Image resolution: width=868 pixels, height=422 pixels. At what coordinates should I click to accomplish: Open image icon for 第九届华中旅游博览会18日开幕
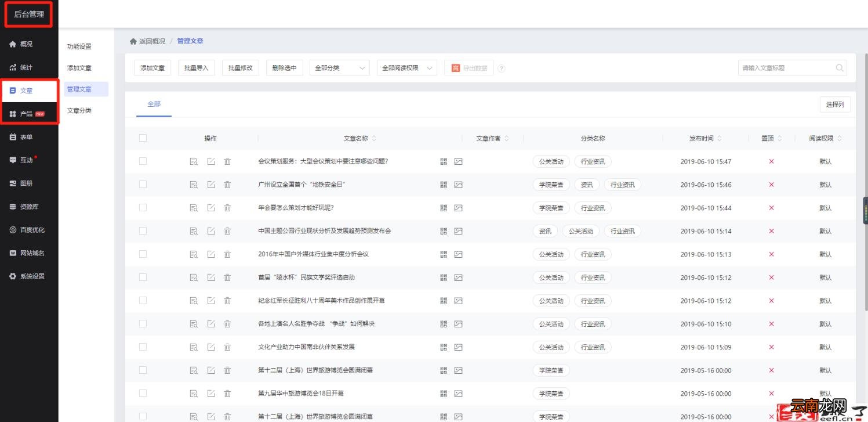[458, 394]
